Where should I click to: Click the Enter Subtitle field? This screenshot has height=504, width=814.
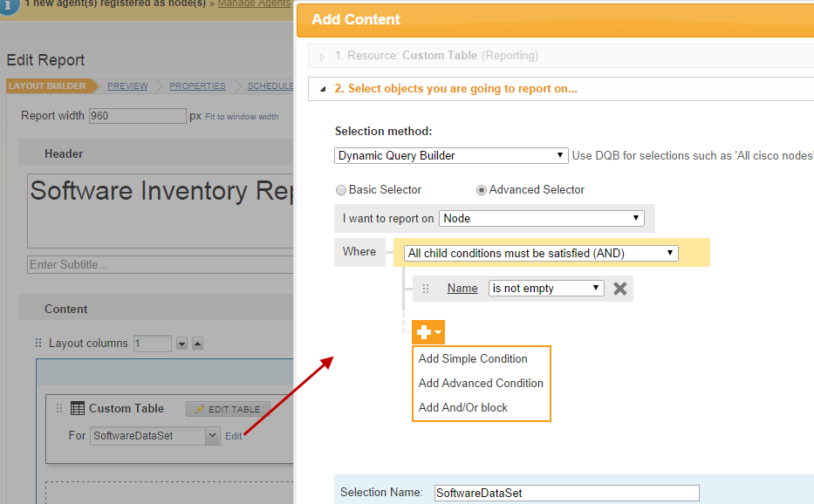(161, 265)
